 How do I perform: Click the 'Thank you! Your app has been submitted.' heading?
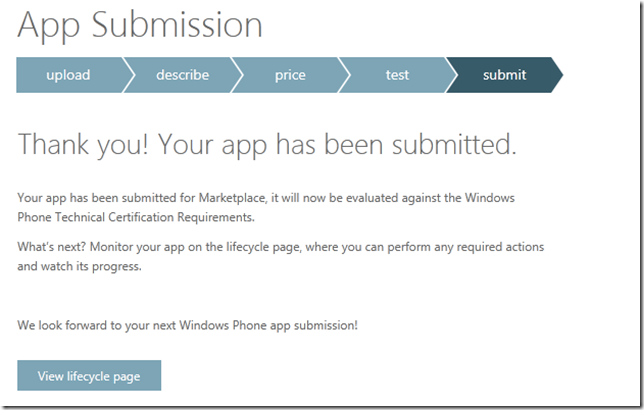tap(267, 145)
